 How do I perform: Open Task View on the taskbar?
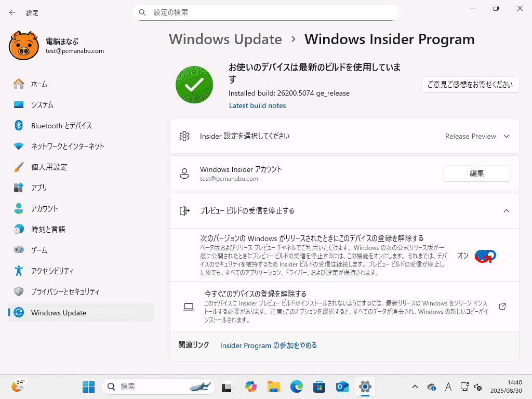pyautogui.click(x=228, y=387)
